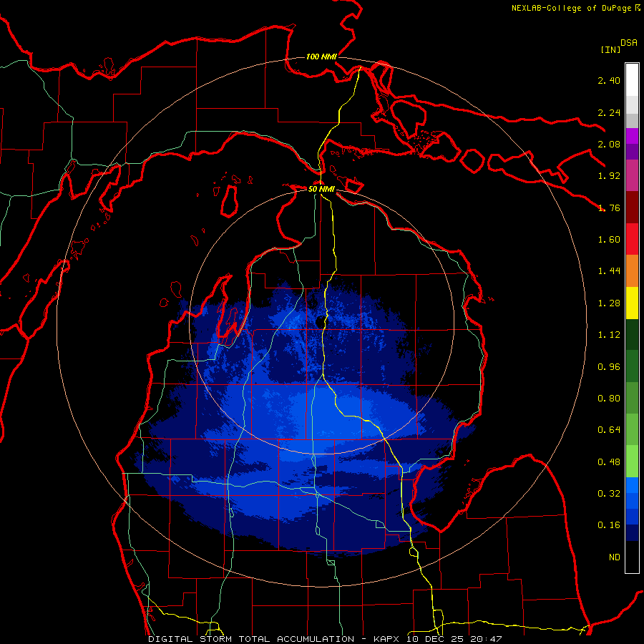Viewport: 644px width, 644px height.
Task: Click the 1.76 legend value
Action: coord(609,208)
